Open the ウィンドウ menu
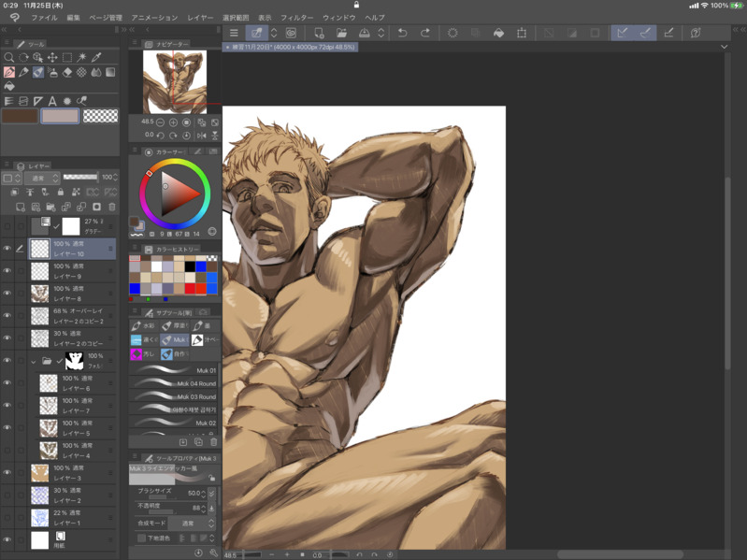747x560 pixels. 338,18
